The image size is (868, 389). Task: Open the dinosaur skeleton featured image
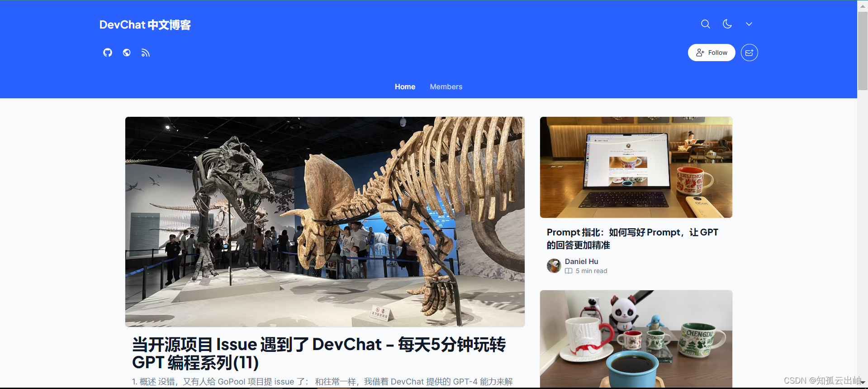(325, 222)
